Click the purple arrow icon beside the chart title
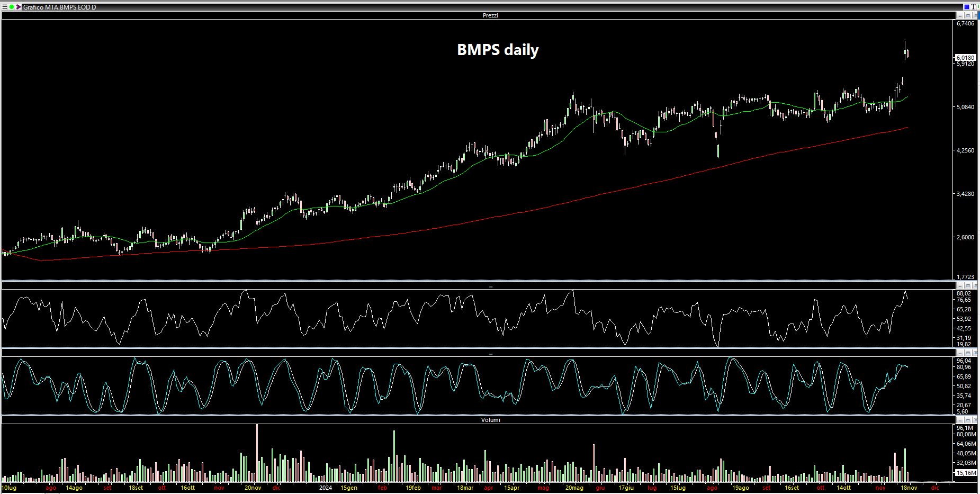The image size is (980, 494). pos(19,7)
